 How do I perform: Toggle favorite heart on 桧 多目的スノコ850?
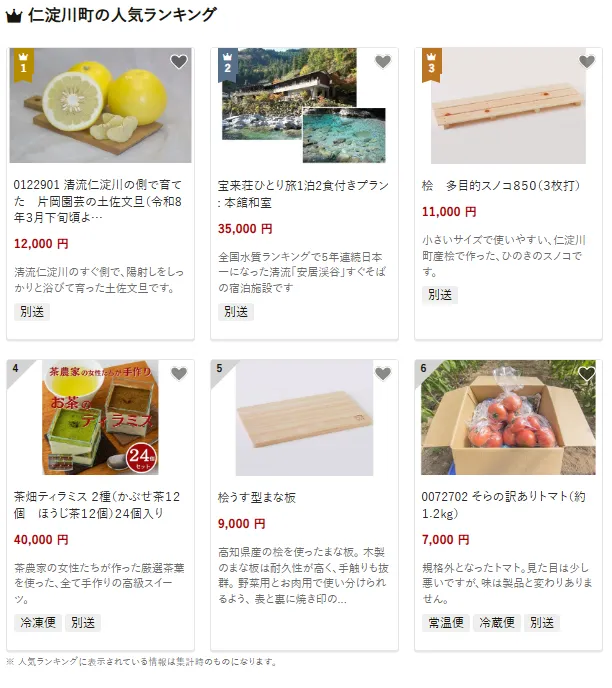(587, 62)
